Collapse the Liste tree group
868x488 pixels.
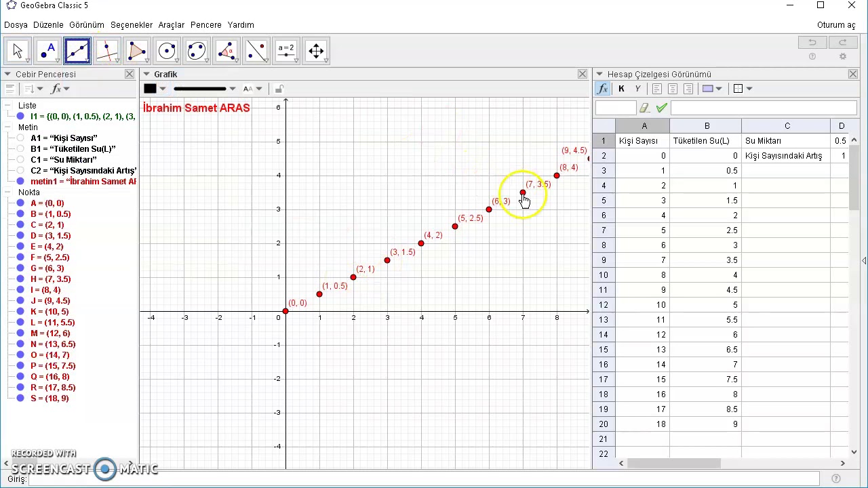tap(8, 106)
